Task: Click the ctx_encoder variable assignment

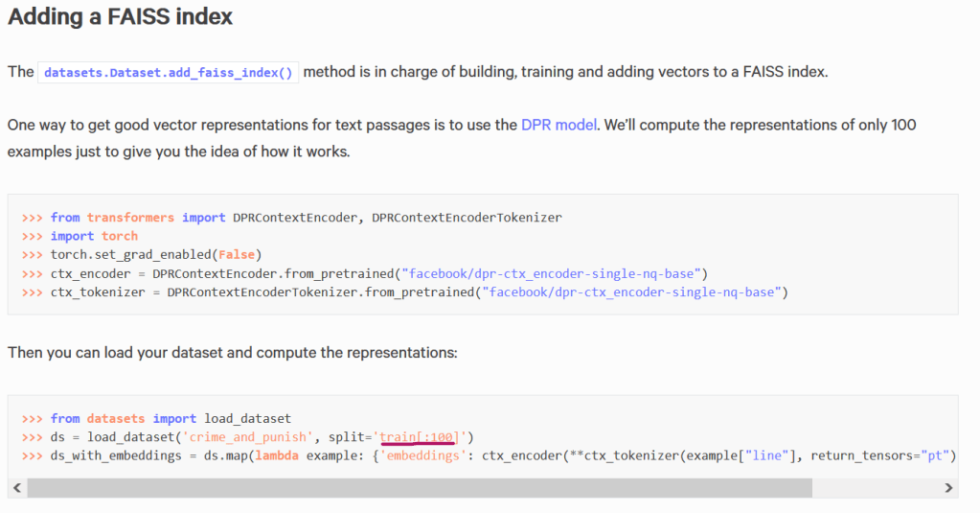Action: tap(90, 273)
